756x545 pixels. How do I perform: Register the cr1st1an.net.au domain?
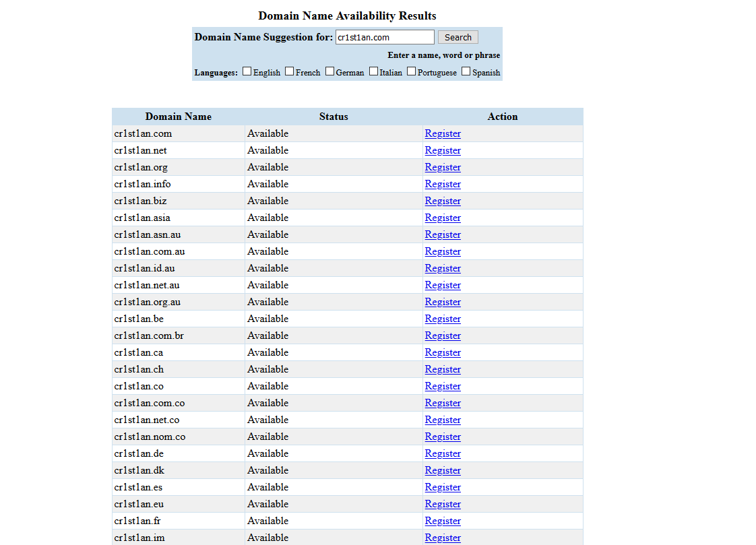point(443,285)
